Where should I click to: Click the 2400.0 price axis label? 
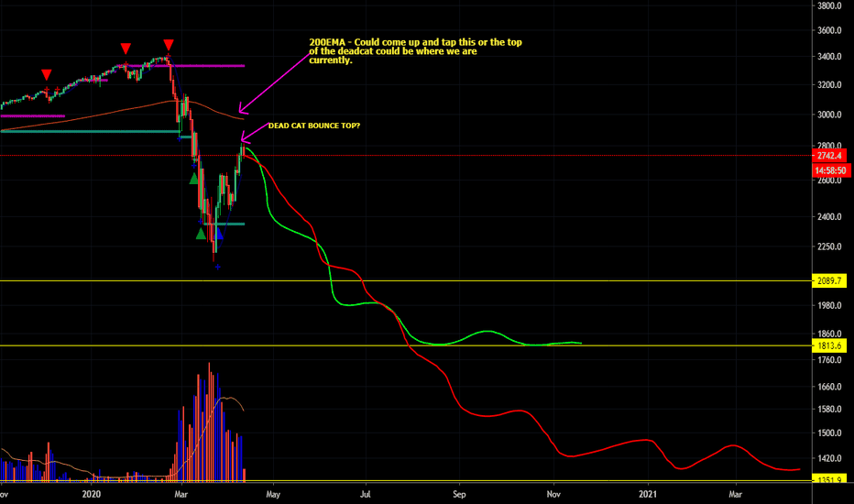point(829,217)
